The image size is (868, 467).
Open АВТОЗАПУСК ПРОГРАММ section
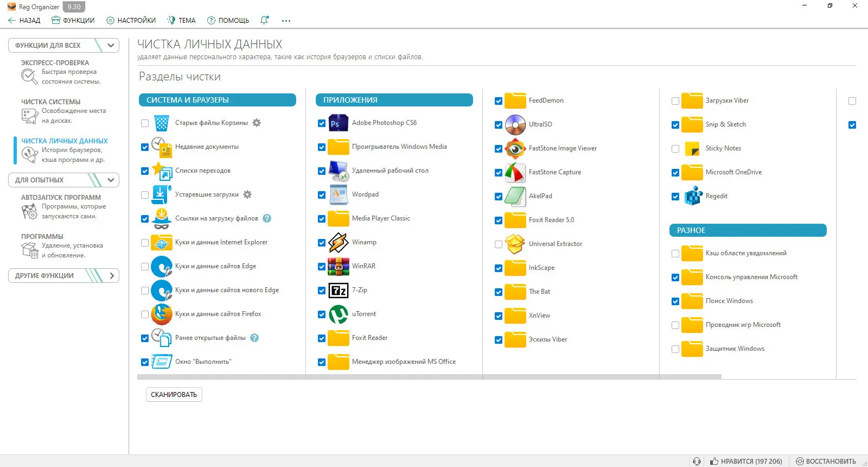click(63, 207)
